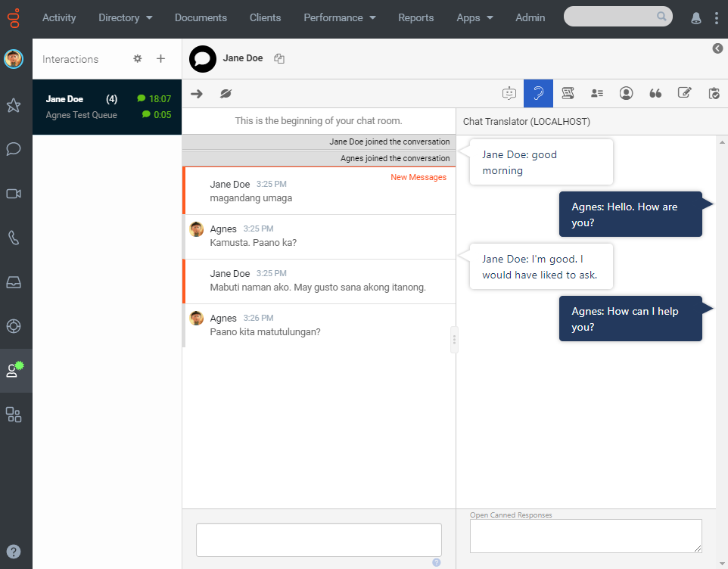
Task: Go to the Reports menu
Action: click(x=415, y=17)
